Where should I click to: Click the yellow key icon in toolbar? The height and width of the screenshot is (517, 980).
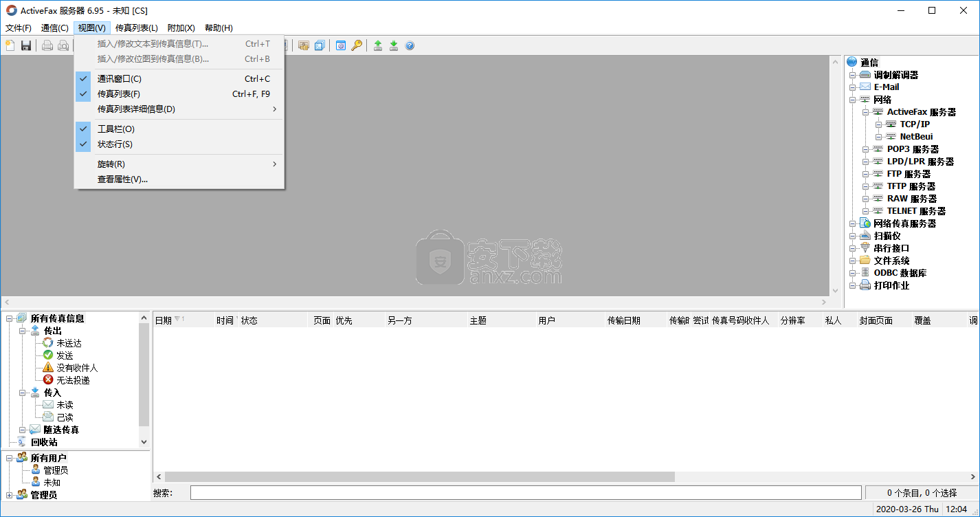(357, 45)
